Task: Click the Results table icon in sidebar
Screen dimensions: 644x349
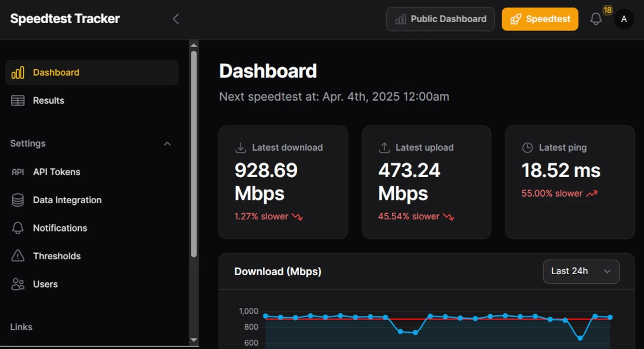Action: click(18, 101)
